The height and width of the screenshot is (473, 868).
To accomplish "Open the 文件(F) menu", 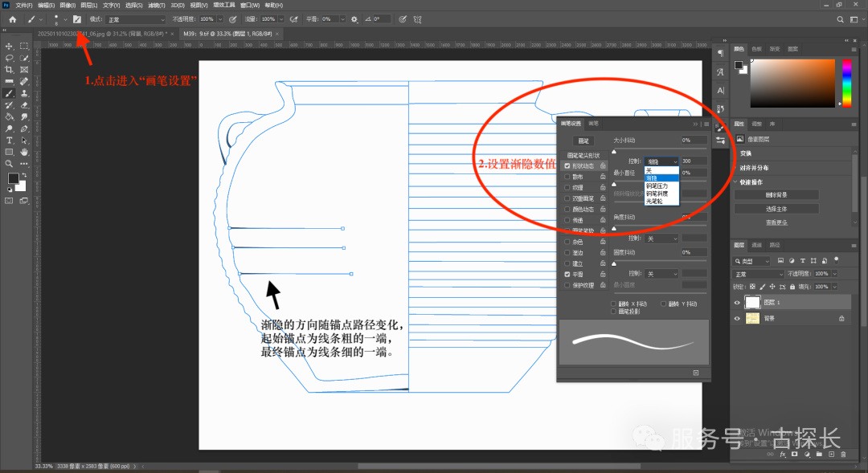I will (x=24, y=5).
